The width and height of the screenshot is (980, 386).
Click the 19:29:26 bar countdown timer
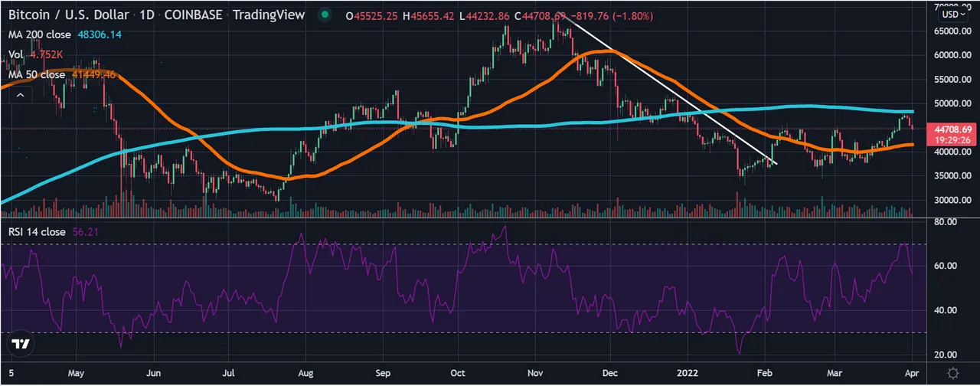[x=952, y=140]
